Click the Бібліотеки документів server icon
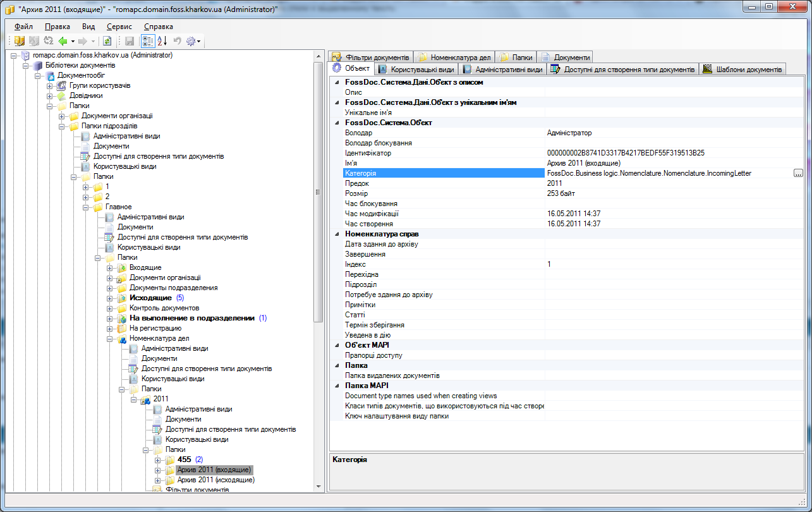The height and width of the screenshot is (512, 812). 38,66
